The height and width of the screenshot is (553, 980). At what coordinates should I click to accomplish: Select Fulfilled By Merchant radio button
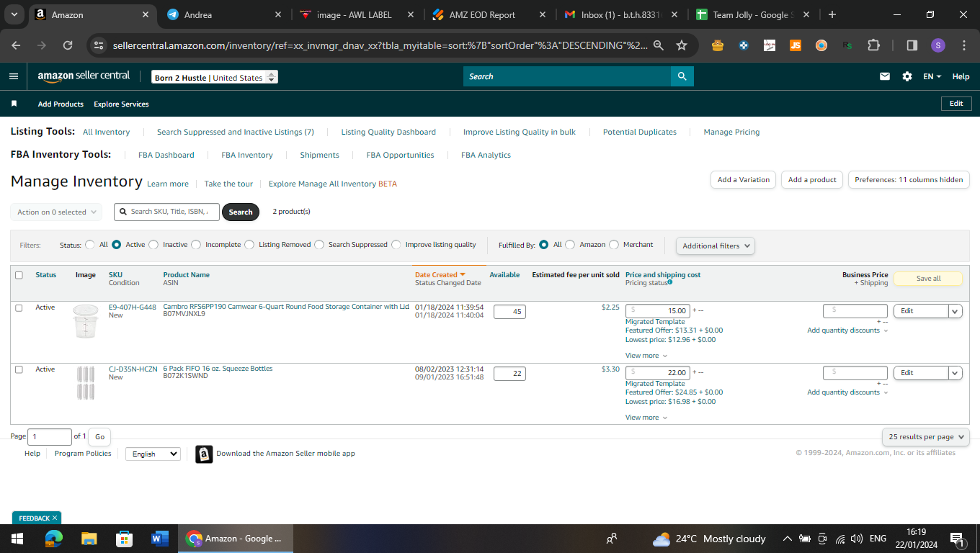(x=614, y=245)
